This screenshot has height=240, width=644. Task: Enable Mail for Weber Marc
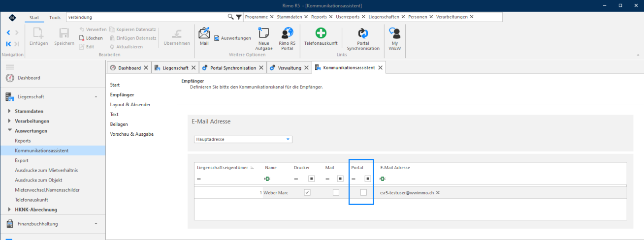coord(336,193)
